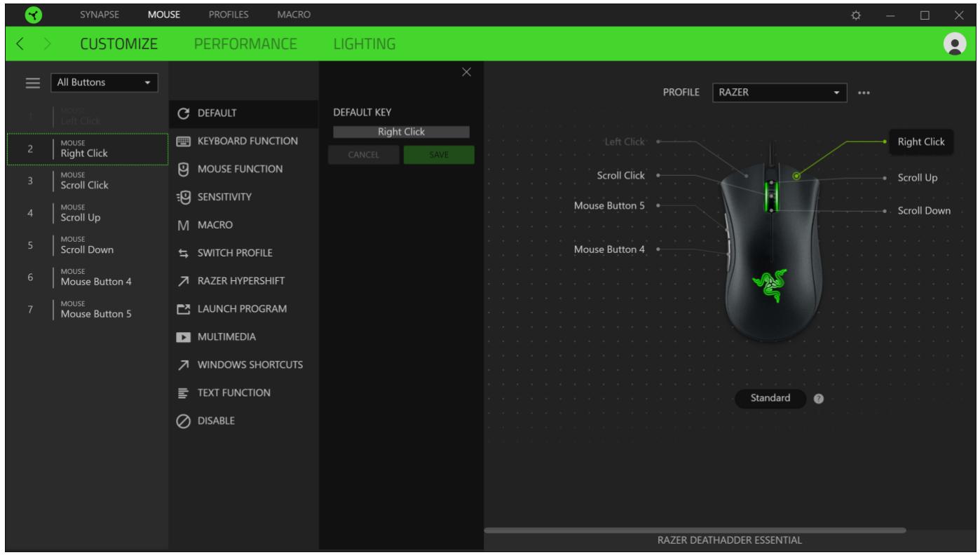The width and height of the screenshot is (980, 555).
Task: Pick the Macro M icon
Action: tap(184, 225)
